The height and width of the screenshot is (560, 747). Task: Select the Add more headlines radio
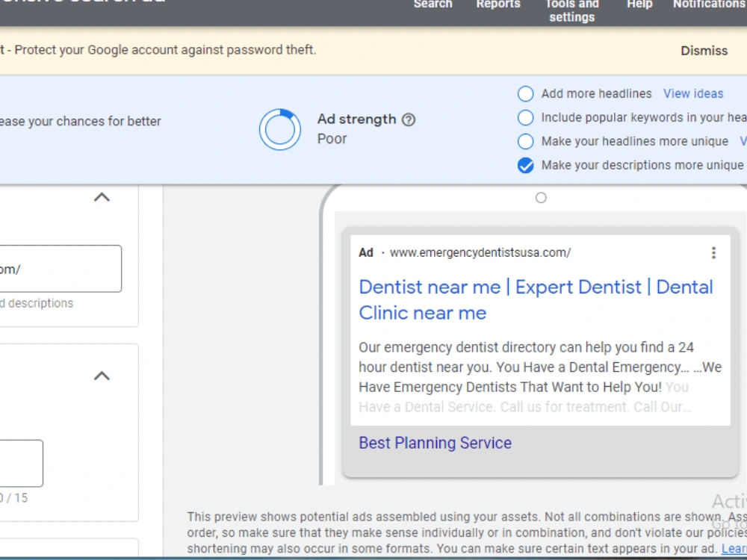tap(525, 94)
